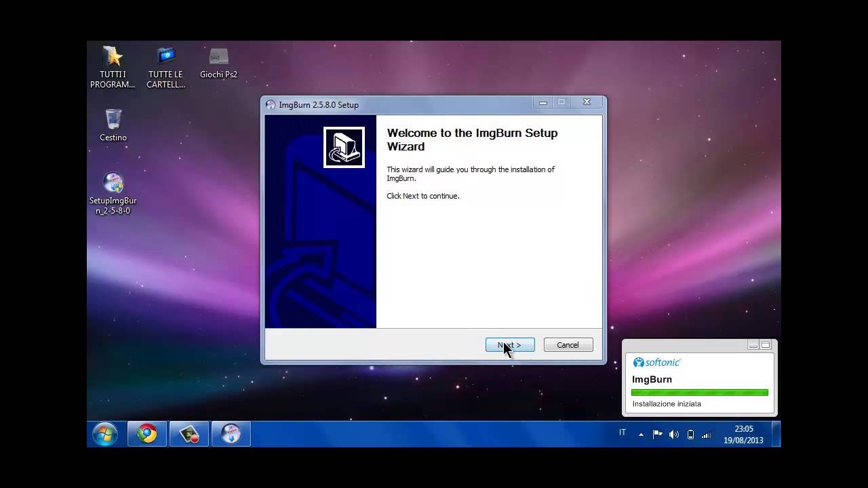
Task: Open the Windows Start menu
Action: click(x=105, y=434)
